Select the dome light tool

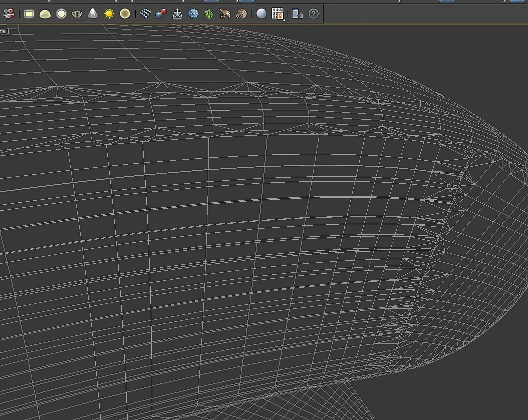click(45, 14)
